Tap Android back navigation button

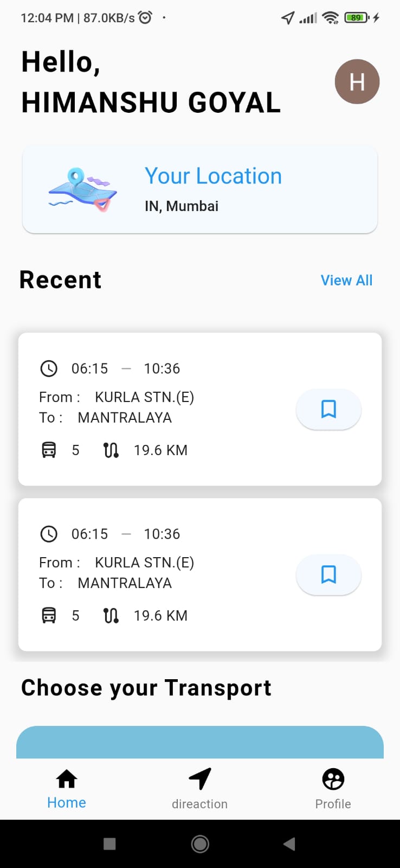289,844
